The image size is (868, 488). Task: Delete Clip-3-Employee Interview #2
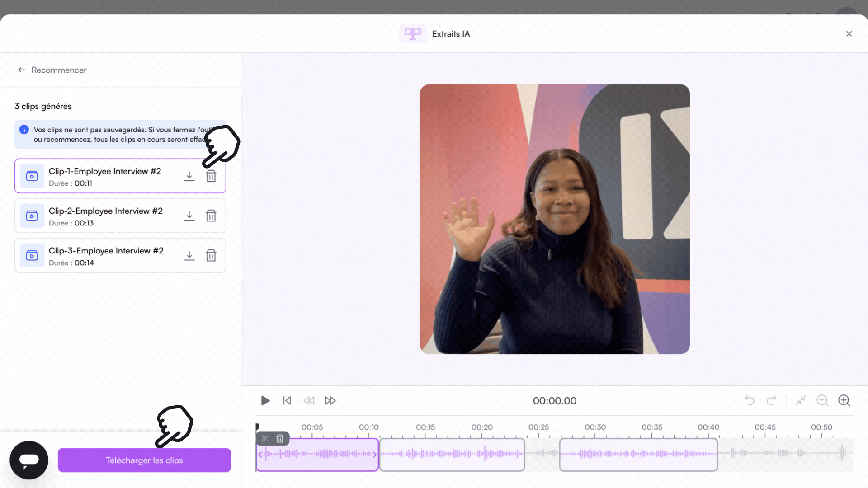point(211,256)
